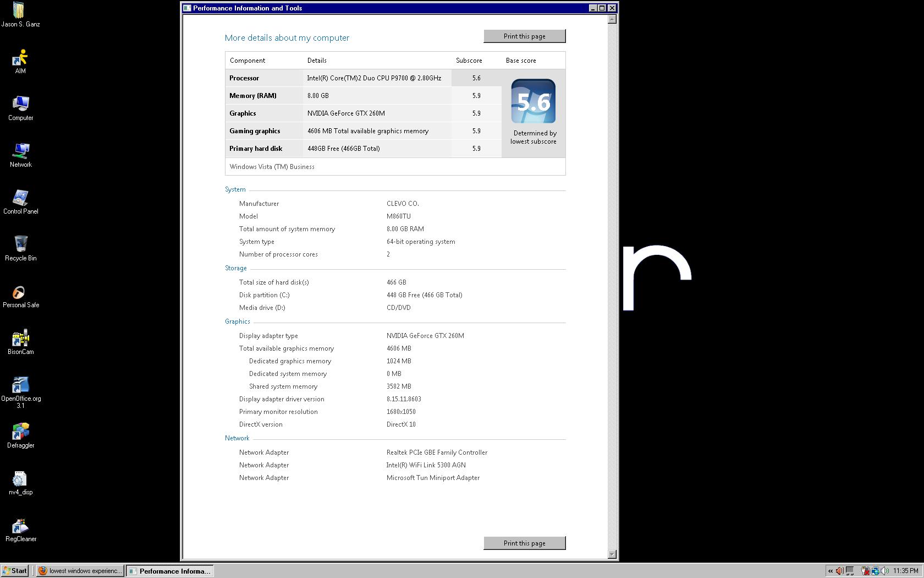The height and width of the screenshot is (578, 924).
Task: Click the window's vertical scrollbar down arrow
Action: pos(612,554)
